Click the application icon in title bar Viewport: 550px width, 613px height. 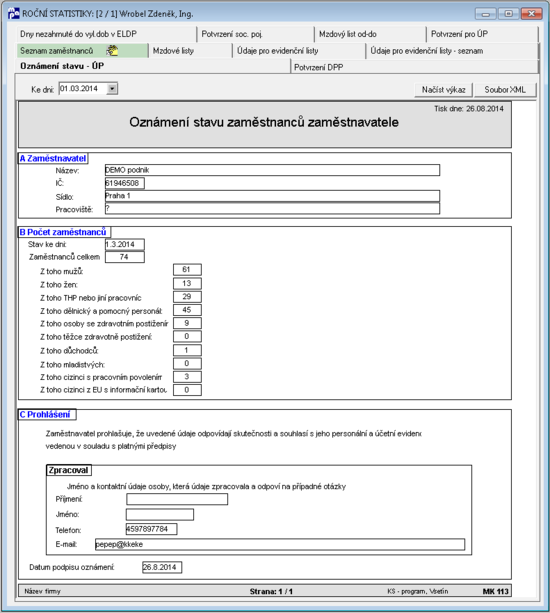14,14
